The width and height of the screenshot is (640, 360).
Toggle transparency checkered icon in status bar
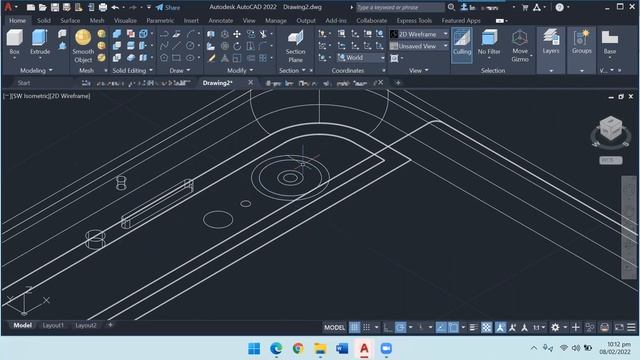coord(487,327)
